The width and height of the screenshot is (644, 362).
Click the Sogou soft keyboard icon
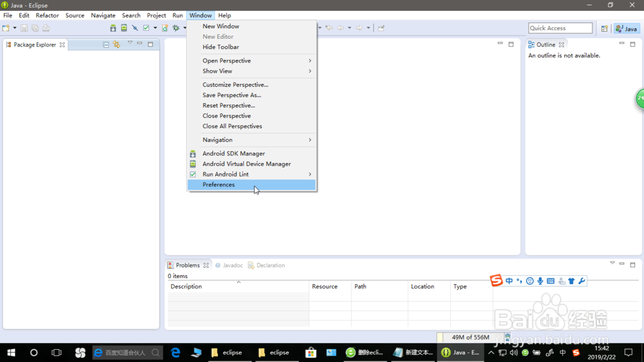(551, 281)
